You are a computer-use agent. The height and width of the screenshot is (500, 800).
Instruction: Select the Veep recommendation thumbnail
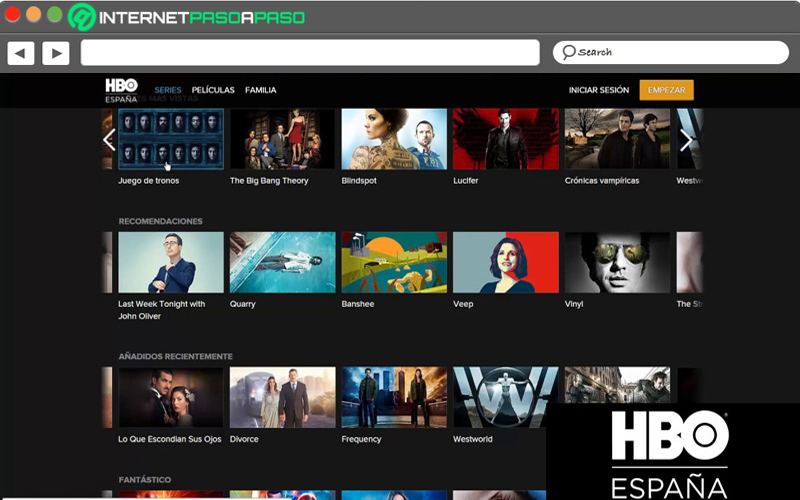[x=506, y=262]
